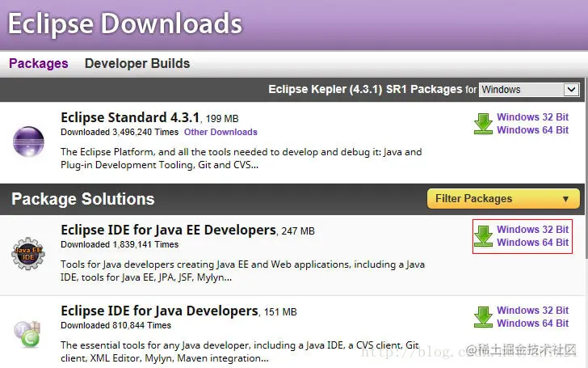Download Java Developers IDE Windows 32 Bit
This screenshot has height=368, width=588.
[x=532, y=311]
